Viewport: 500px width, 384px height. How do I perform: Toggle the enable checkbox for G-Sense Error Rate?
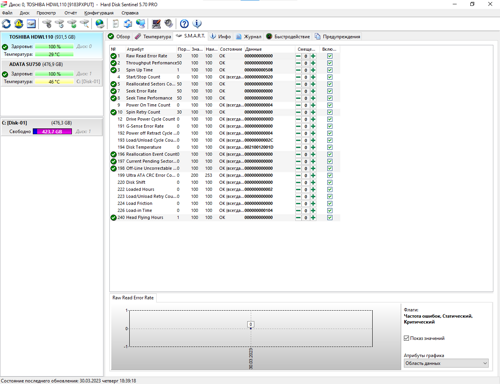pyautogui.click(x=330, y=126)
